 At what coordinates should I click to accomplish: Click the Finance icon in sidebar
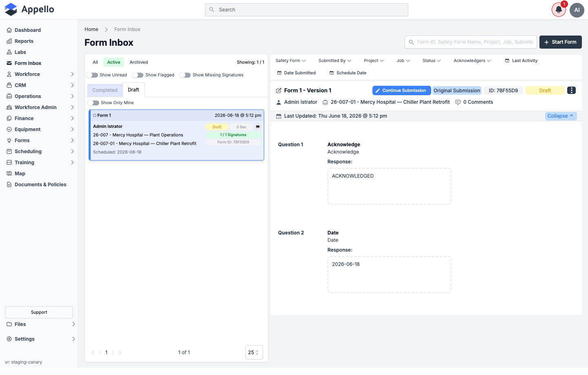pyautogui.click(x=9, y=118)
